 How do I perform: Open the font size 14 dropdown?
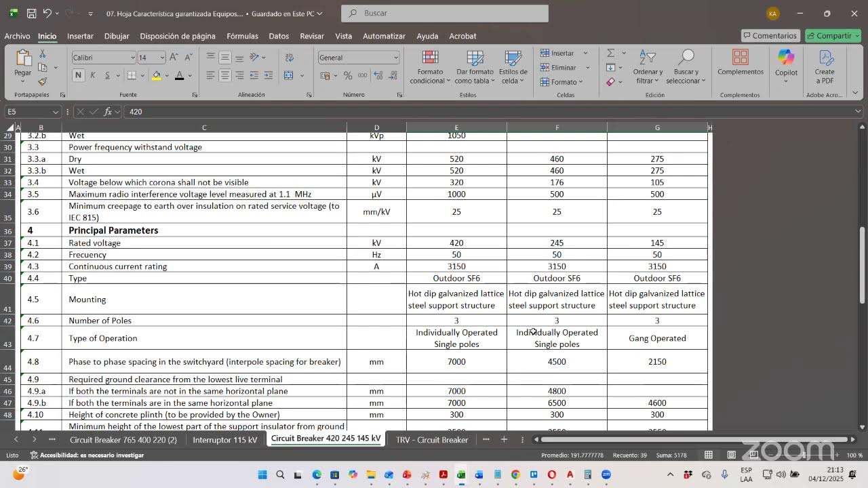click(x=161, y=58)
